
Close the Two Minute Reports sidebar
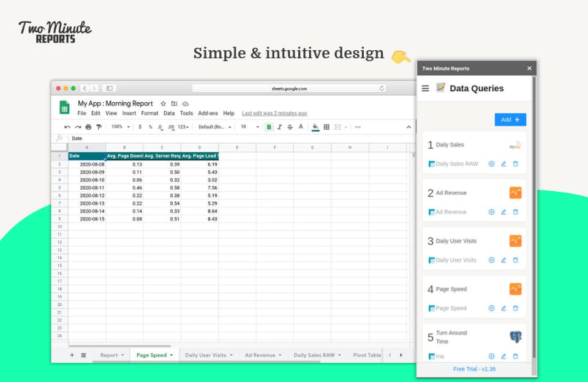(x=529, y=68)
